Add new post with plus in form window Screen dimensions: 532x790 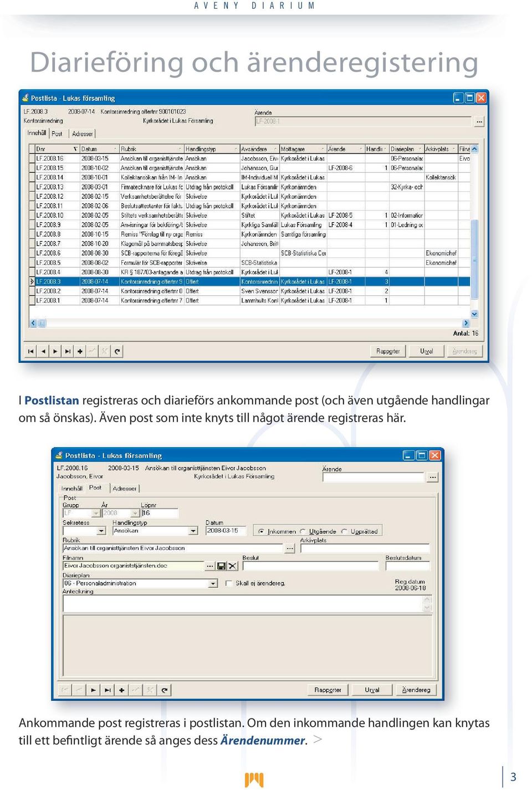pyautogui.click(x=121, y=690)
